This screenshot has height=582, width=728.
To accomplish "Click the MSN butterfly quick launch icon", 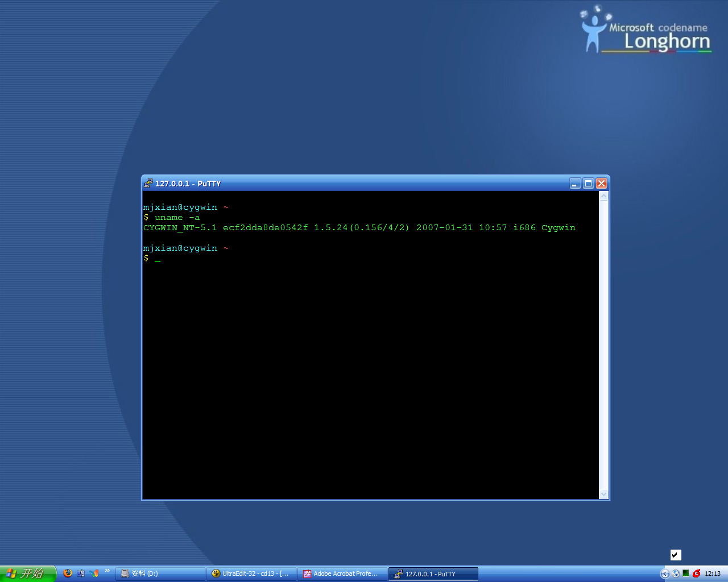I will (x=94, y=573).
